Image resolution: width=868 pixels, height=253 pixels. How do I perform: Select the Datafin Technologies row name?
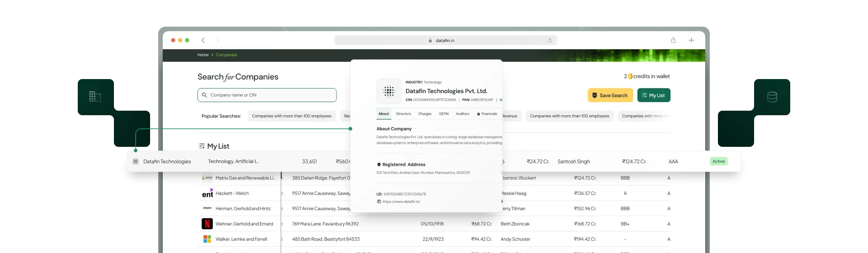167,161
